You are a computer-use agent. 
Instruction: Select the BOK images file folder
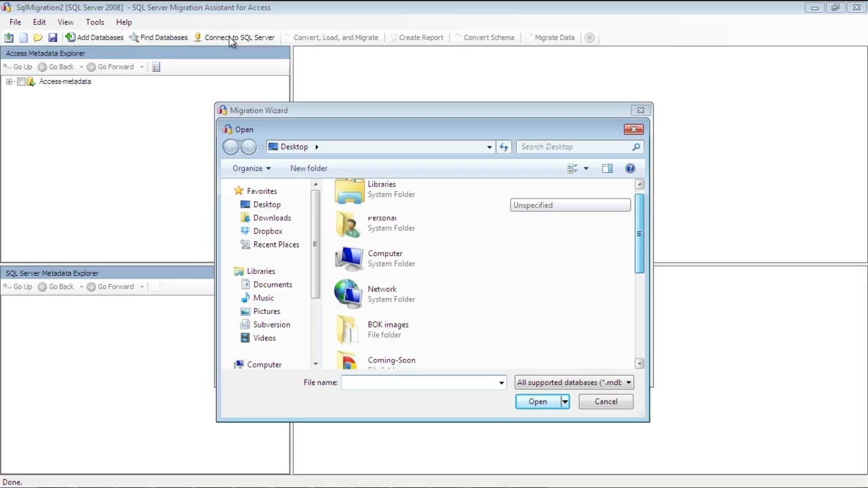click(x=373, y=330)
